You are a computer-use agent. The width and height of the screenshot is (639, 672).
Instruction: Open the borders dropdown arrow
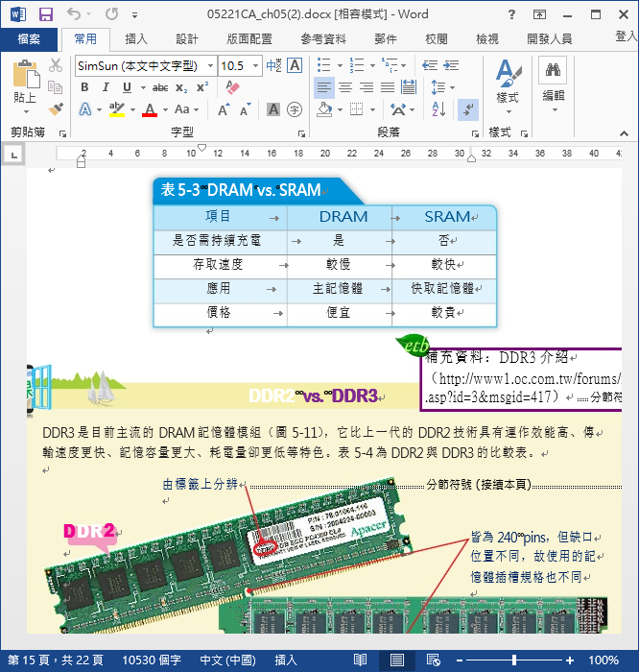[x=372, y=110]
